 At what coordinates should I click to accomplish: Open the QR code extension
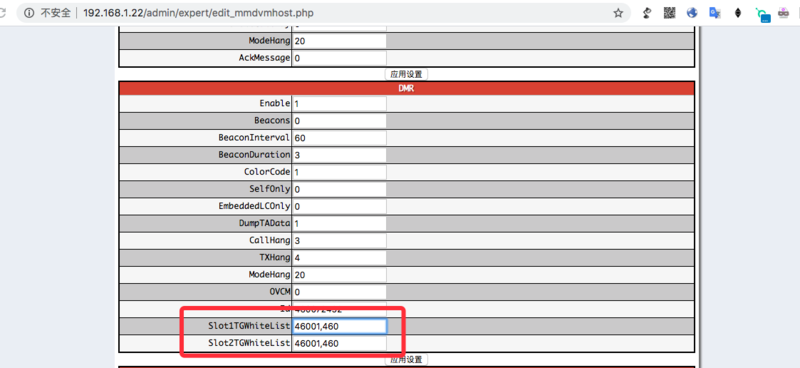669,13
